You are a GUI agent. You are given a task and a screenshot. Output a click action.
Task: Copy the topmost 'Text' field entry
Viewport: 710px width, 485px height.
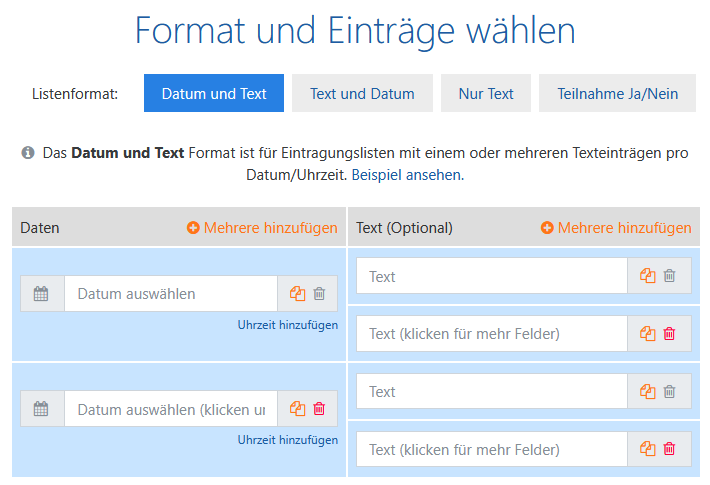[x=648, y=276]
